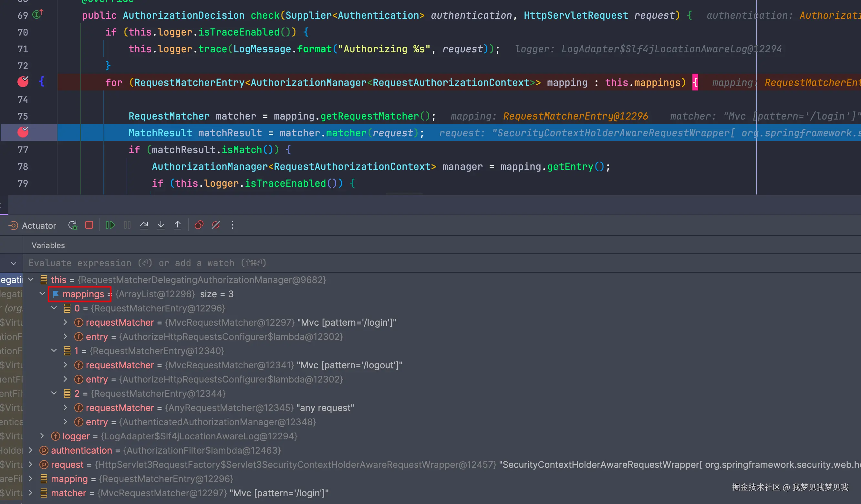Click the Step Into down-arrow icon

click(161, 225)
